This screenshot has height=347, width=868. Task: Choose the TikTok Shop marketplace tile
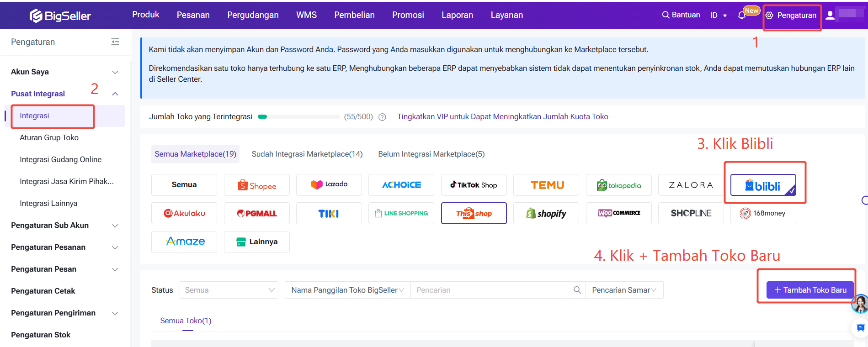(x=474, y=185)
